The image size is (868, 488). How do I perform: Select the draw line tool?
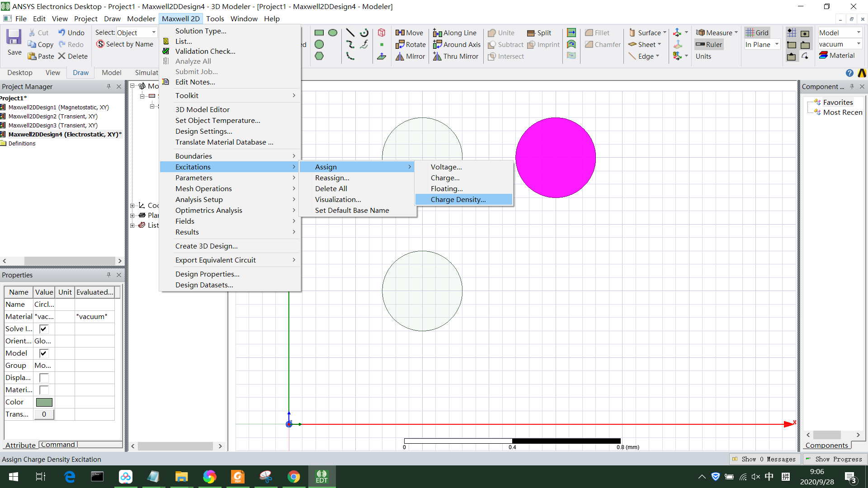tap(350, 33)
